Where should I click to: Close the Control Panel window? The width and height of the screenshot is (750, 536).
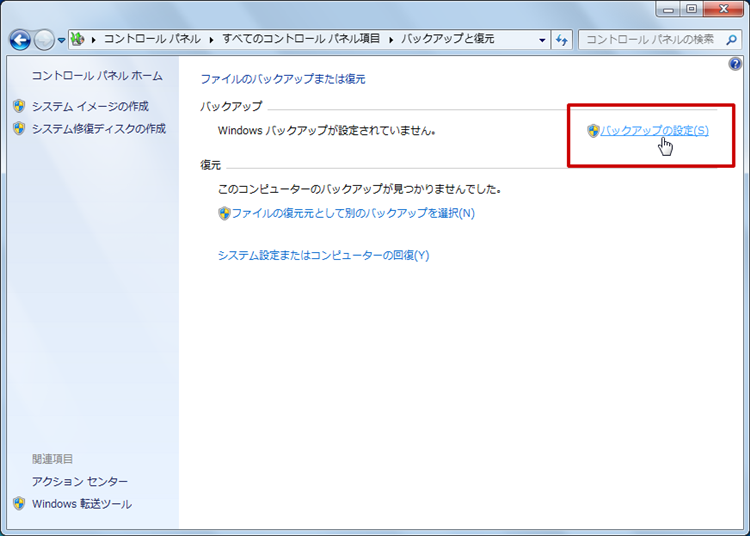click(723, 9)
